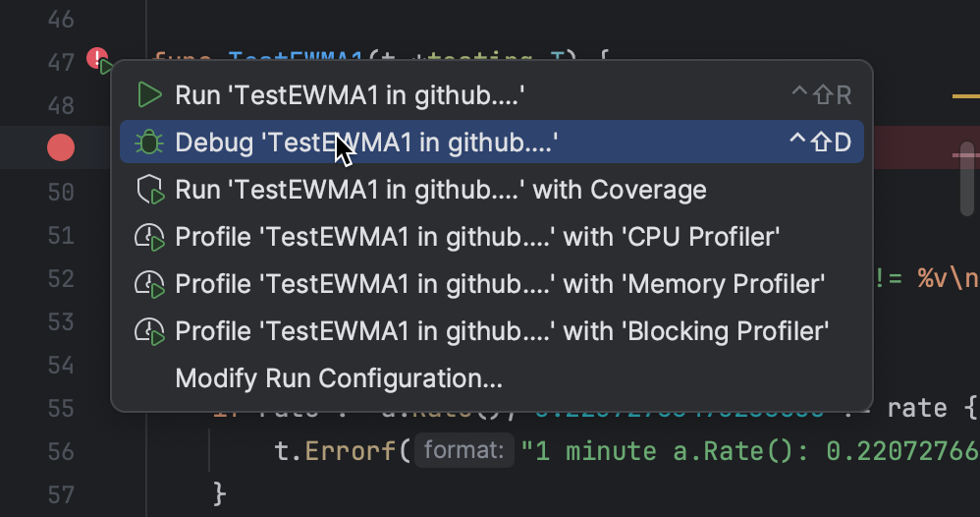This screenshot has height=517, width=980.
Task: Click the green Debug bug icon
Action: point(149,143)
